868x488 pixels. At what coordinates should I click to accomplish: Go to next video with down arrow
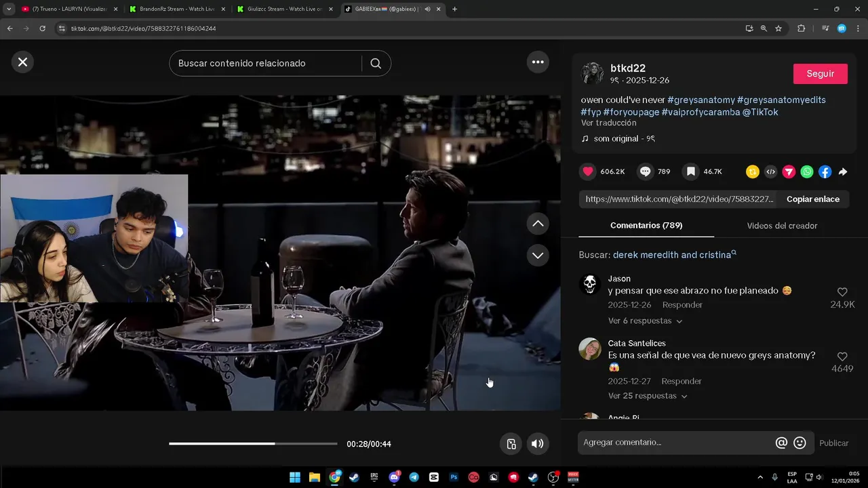[x=538, y=256]
